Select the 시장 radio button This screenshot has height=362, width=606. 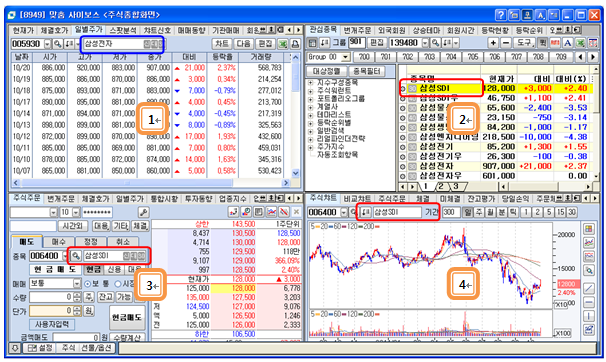[x=118, y=284]
